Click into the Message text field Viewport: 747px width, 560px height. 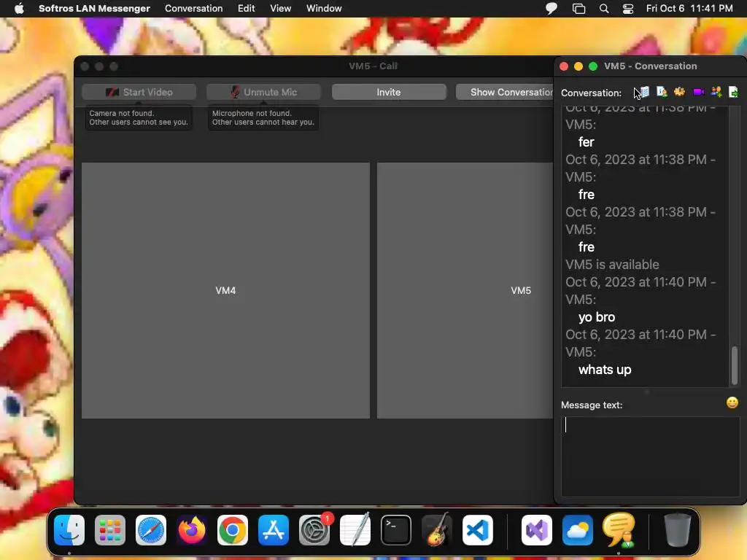[650, 456]
